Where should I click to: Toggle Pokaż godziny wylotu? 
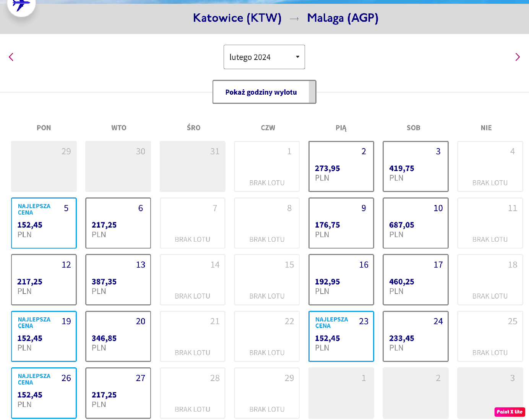point(264,92)
